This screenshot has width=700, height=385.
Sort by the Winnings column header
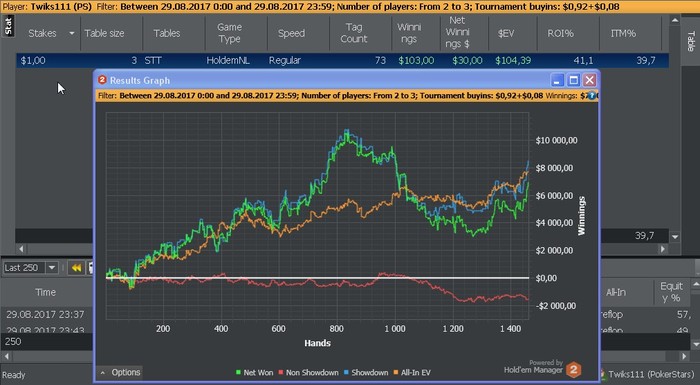coord(409,33)
